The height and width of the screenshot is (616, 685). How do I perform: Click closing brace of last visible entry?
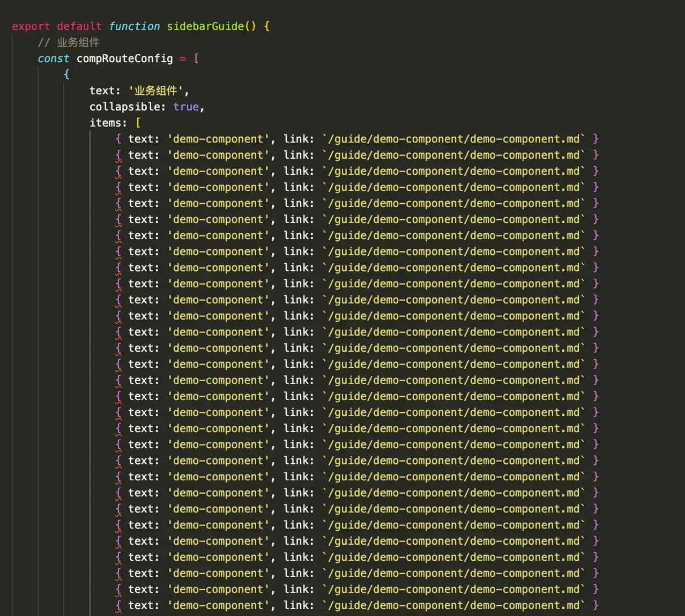coord(596,605)
